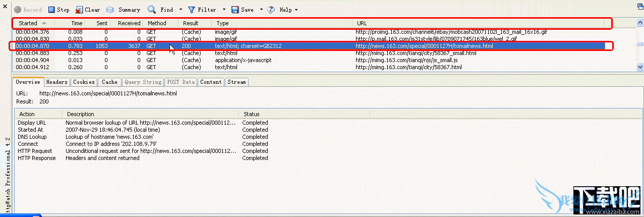Click the Filter funnel button

click(x=201, y=10)
